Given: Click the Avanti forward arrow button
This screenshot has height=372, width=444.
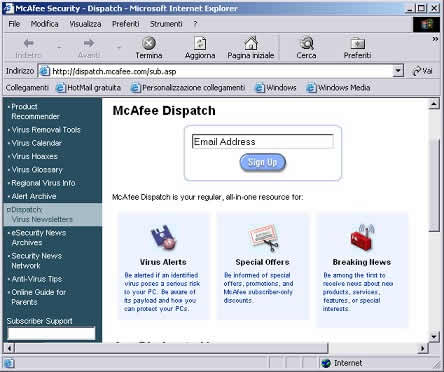Looking at the screenshot, I should click(x=89, y=48).
